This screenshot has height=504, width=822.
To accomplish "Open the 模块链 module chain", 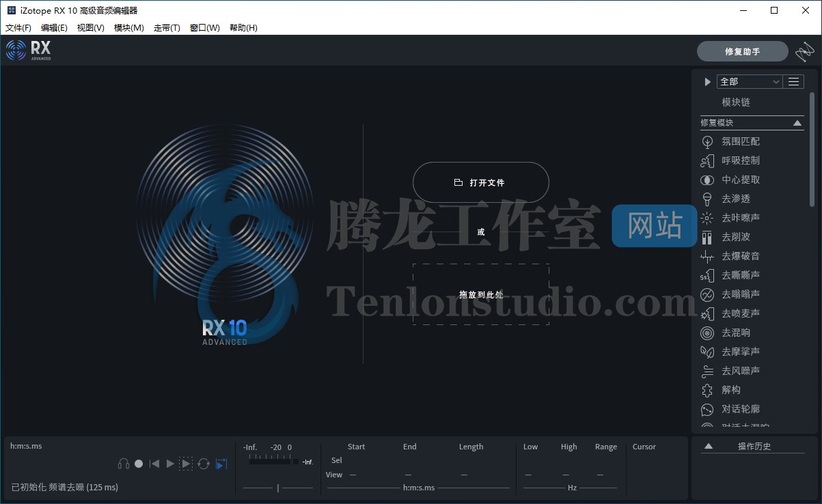I will pyautogui.click(x=736, y=102).
